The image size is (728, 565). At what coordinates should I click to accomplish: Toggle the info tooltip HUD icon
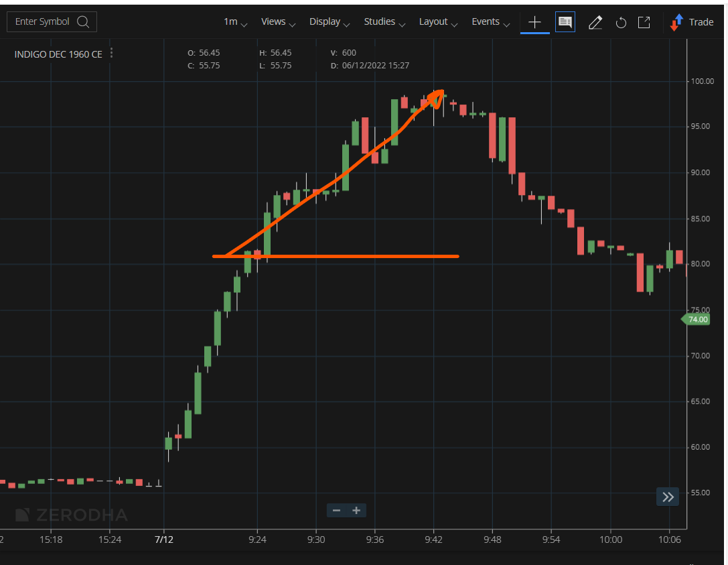[x=565, y=22]
